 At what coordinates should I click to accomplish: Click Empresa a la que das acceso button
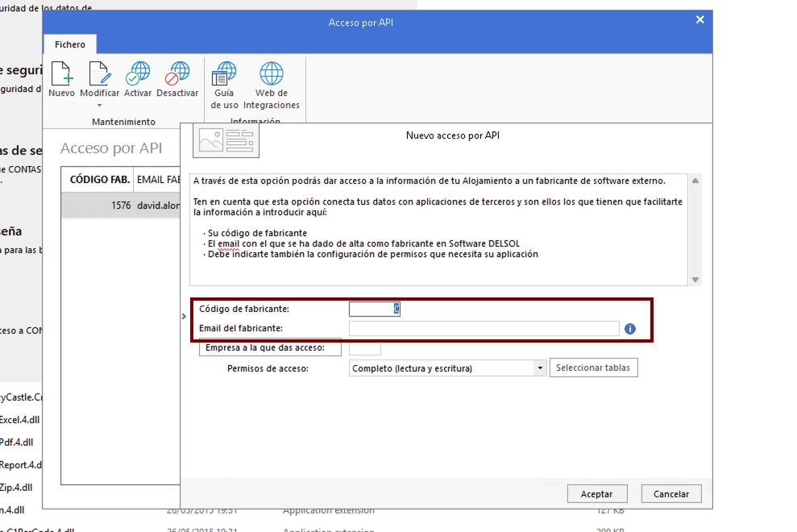click(x=270, y=347)
